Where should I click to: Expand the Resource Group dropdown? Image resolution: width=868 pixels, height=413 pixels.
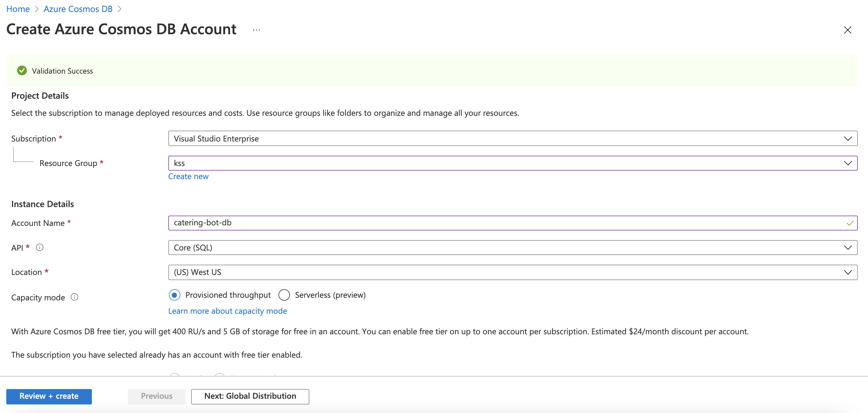(512, 163)
